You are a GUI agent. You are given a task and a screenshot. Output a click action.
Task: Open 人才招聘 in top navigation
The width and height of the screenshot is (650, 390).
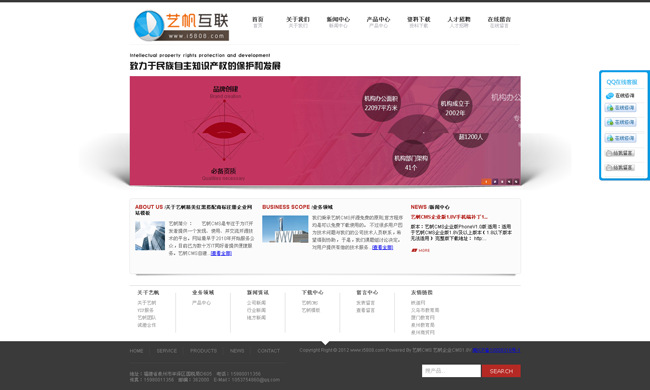tap(458, 22)
